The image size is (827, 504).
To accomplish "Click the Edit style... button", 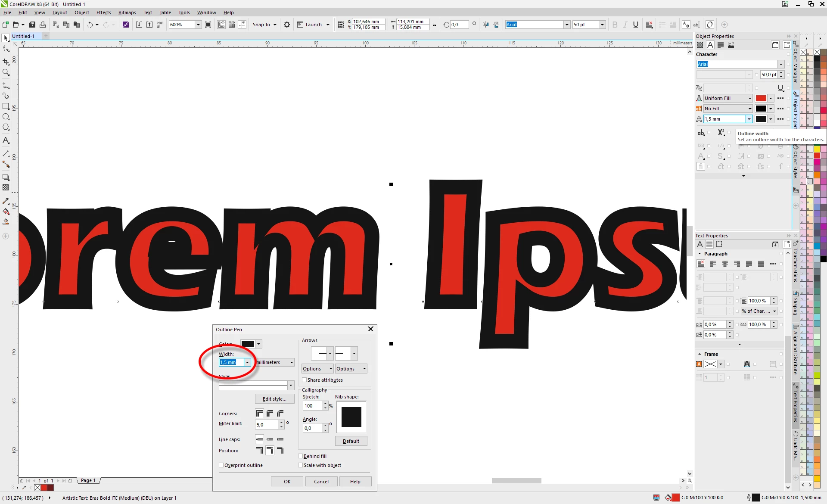I will click(274, 399).
